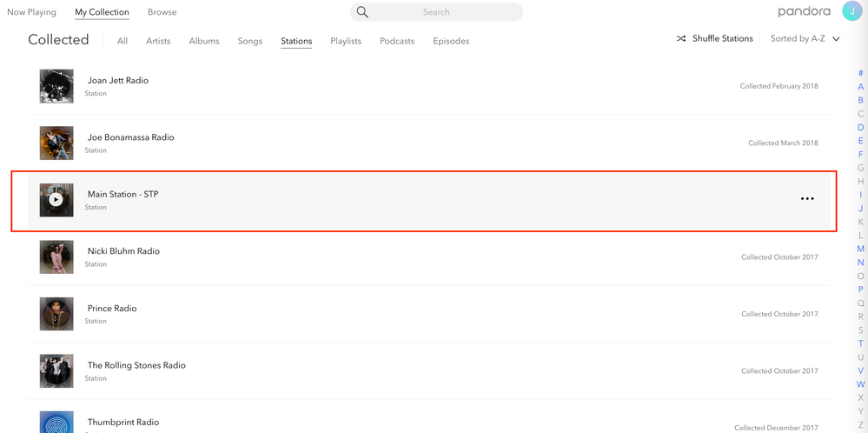Open the Browse tab

point(162,12)
